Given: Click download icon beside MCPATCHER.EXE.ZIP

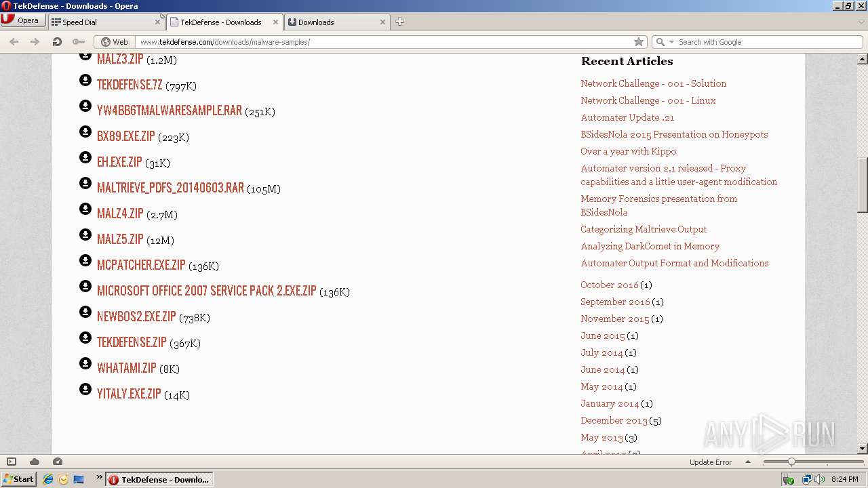Looking at the screenshot, I should (x=85, y=260).
